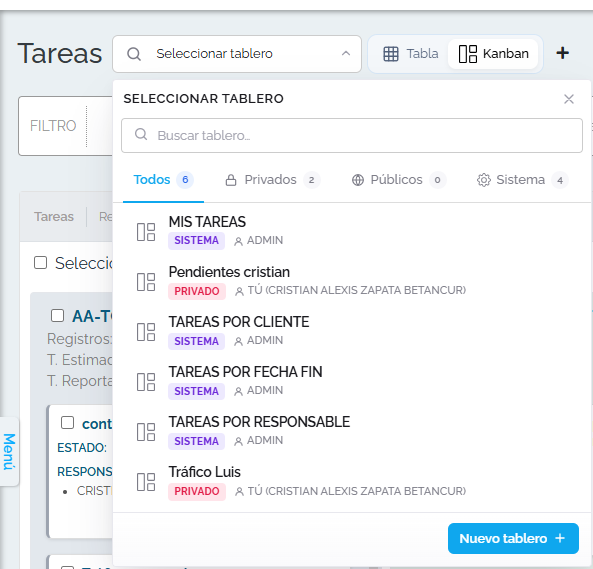Select the Tareas sub-tab in the background

click(54, 217)
